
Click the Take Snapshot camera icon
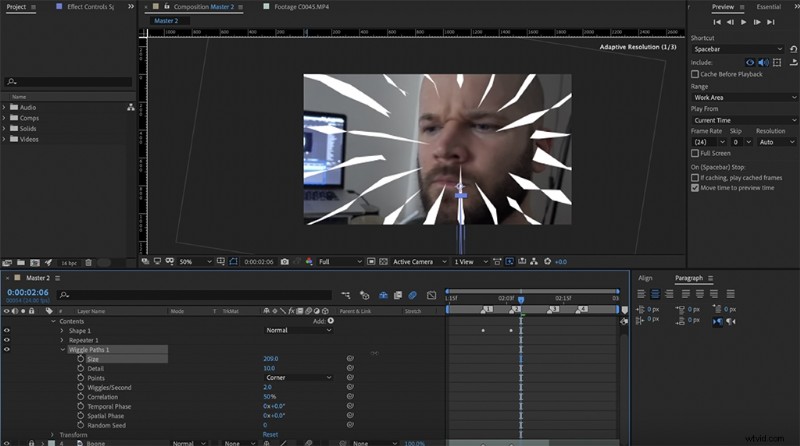[x=285, y=261]
